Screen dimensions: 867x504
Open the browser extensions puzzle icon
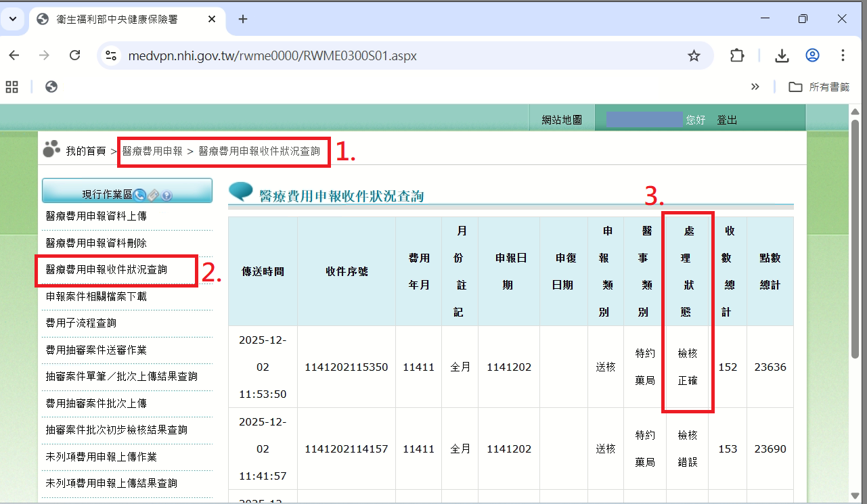(737, 55)
